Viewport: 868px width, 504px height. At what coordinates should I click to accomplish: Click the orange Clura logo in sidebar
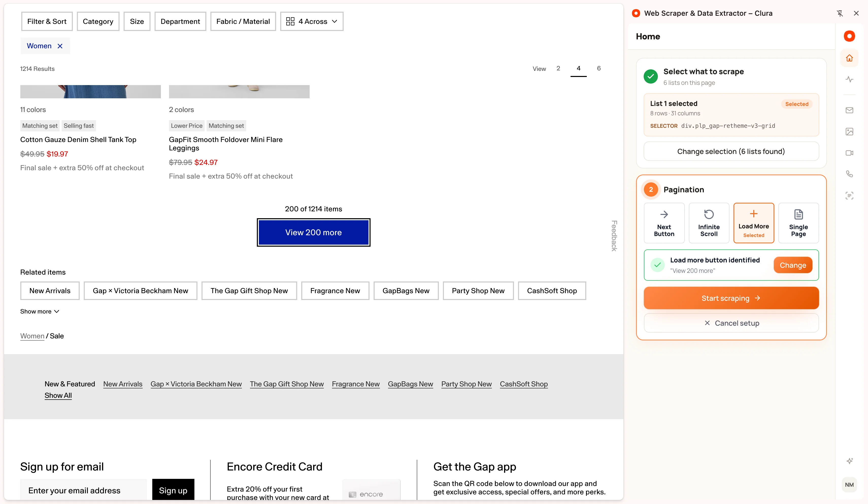[849, 36]
